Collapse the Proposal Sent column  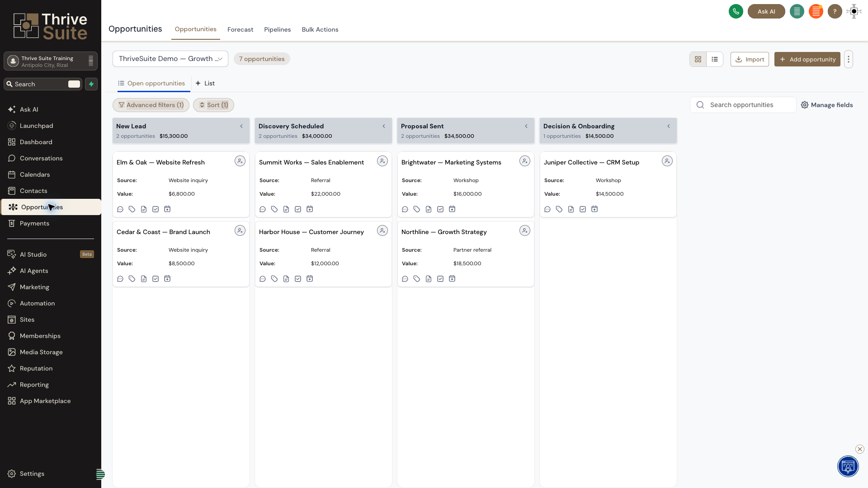526,126
